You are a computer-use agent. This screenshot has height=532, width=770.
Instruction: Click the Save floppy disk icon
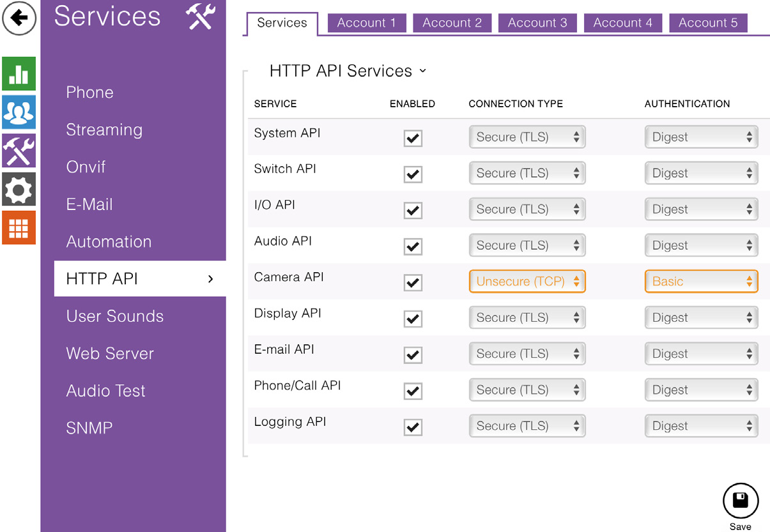(x=740, y=501)
